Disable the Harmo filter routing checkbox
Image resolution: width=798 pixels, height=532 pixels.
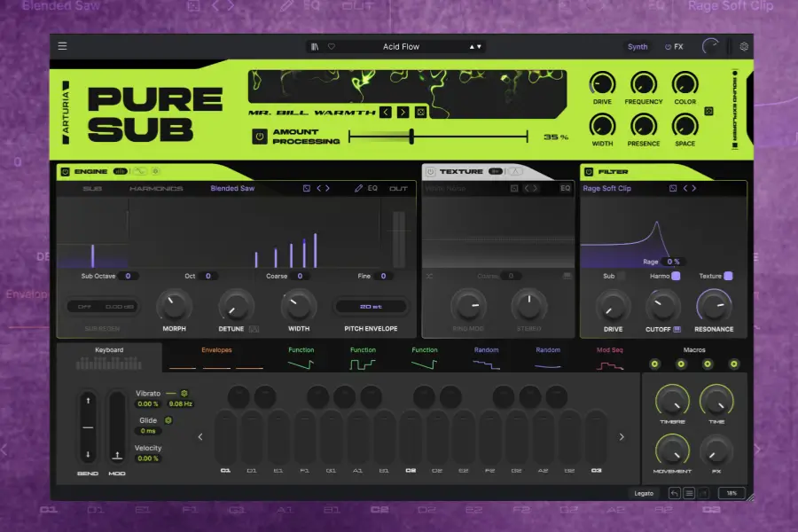click(x=676, y=276)
